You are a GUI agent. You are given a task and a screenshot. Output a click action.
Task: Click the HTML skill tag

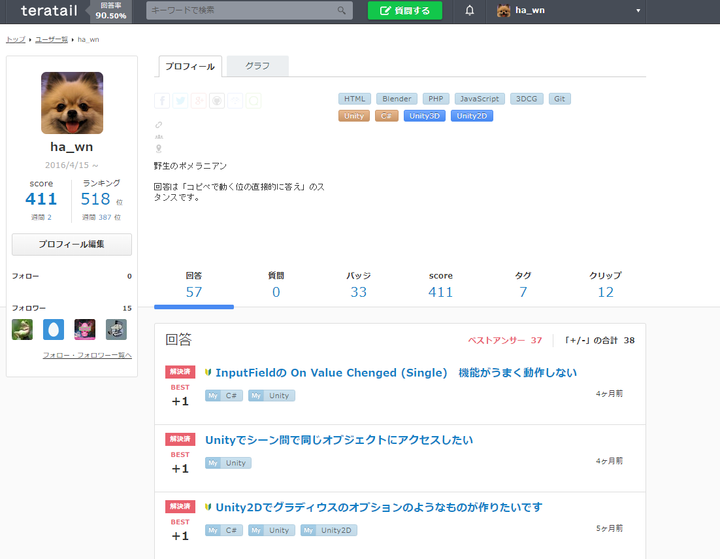pos(354,99)
